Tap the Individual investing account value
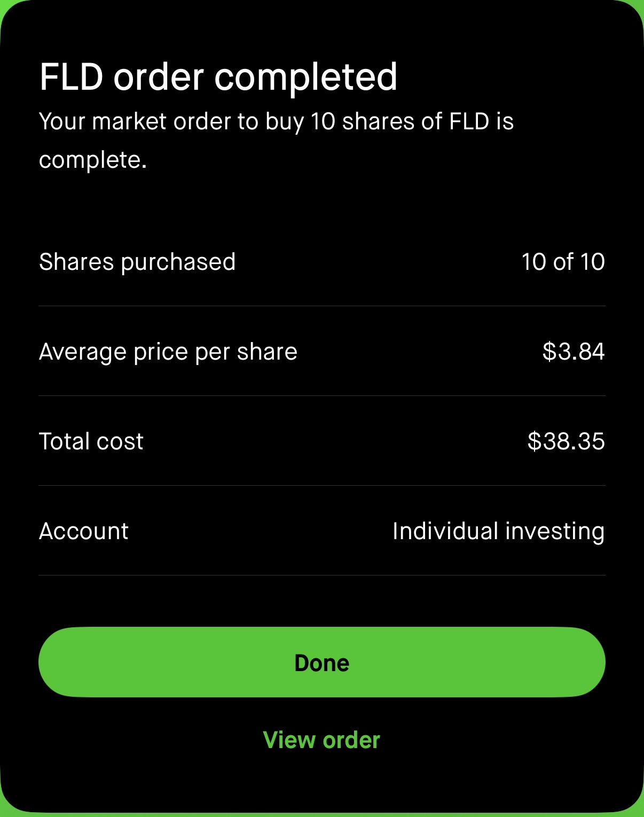The height and width of the screenshot is (817, 644). click(x=498, y=531)
